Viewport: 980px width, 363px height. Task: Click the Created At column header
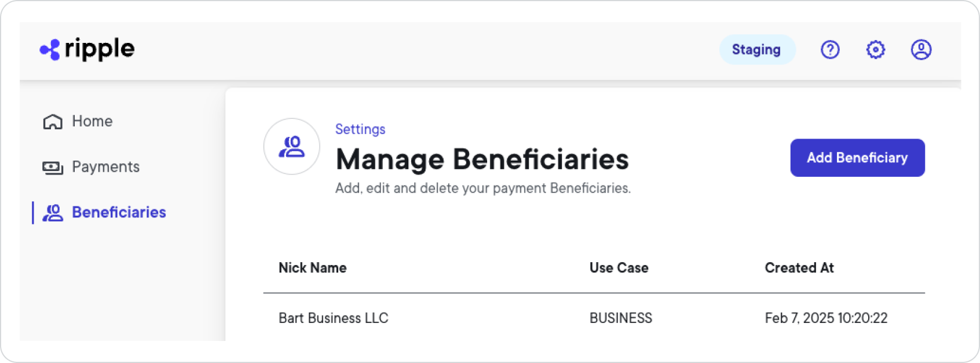click(x=799, y=268)
